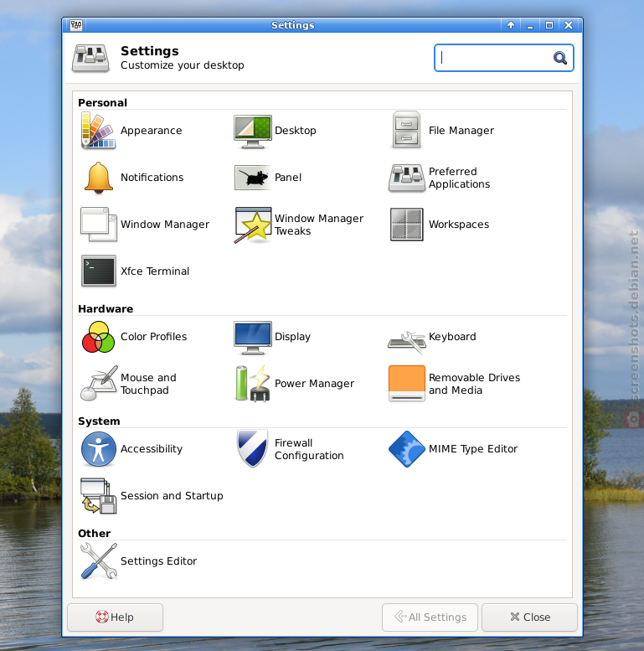Click the "Firewall Configuration" label
The height and width of the screenshot is (651, 644).
point(309,449)
